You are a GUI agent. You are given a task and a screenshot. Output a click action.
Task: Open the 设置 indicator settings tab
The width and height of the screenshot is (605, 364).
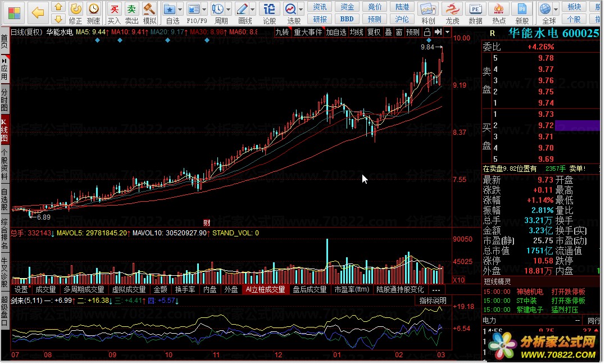tap(21, 289)
